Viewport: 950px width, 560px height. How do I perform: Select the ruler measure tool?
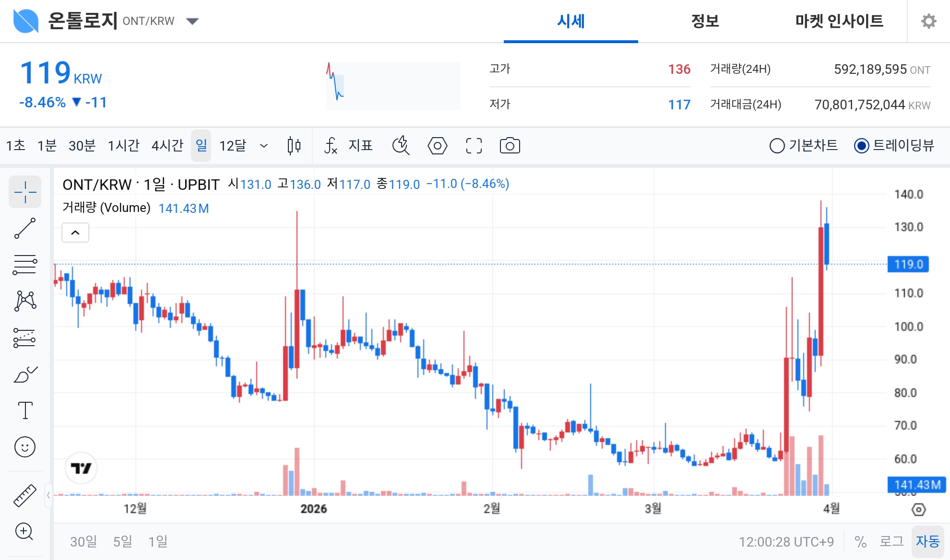coord(25,495)
